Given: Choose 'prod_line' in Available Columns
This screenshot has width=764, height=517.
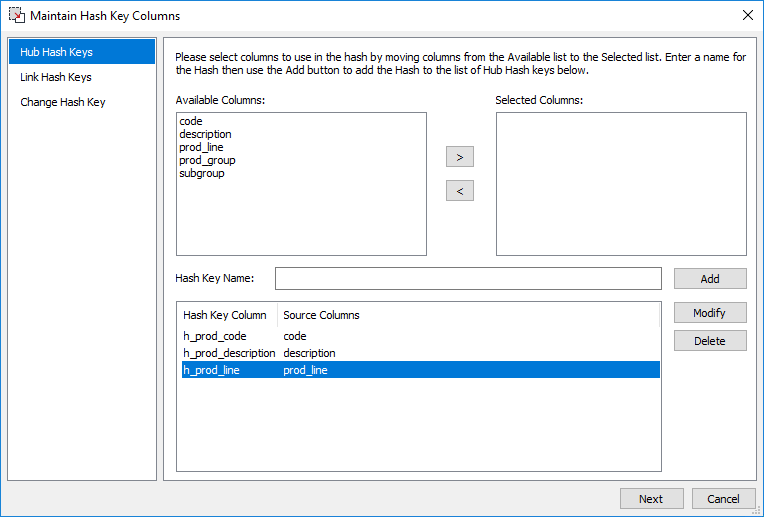Looking at the screenshot, I should coord(201,147).
